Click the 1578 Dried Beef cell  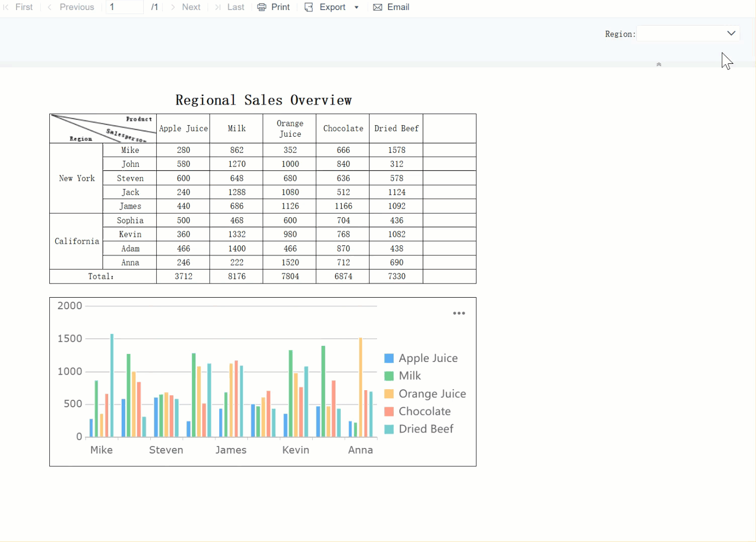(x=397, y=150)
